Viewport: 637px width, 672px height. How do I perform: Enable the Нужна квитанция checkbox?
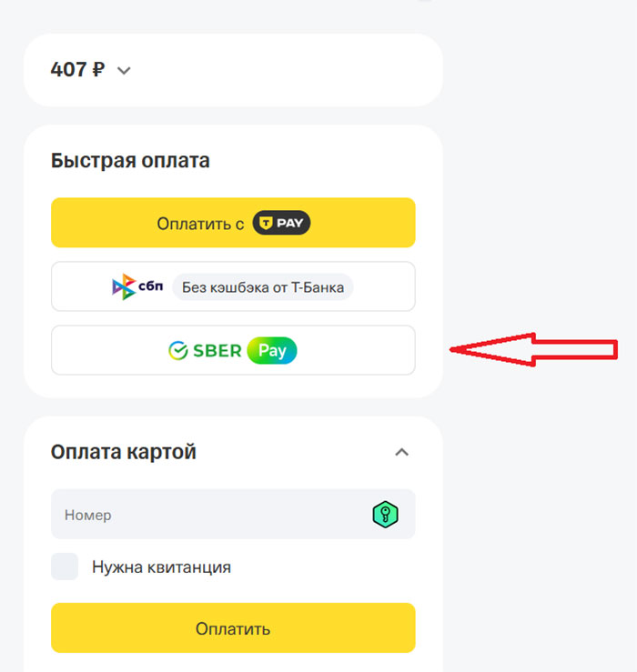coord(65,567)
